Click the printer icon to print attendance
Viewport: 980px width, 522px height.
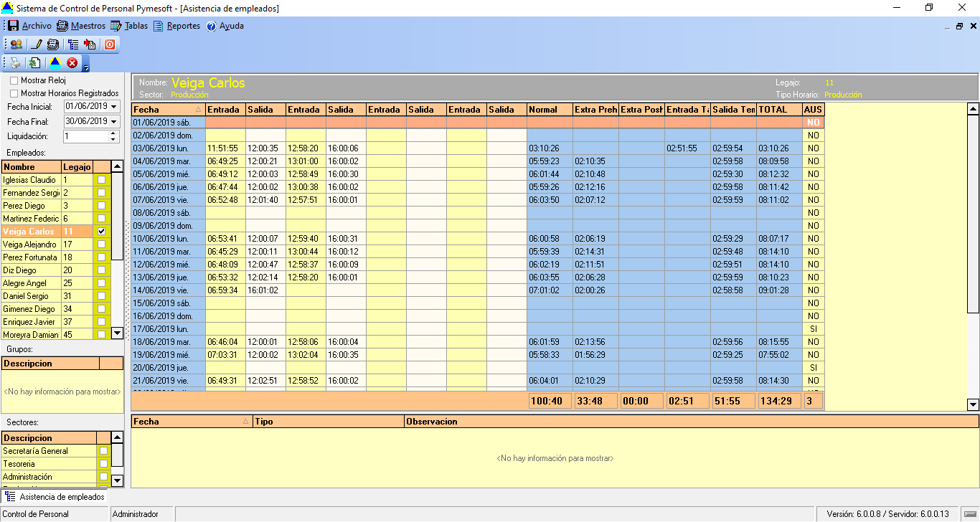pyautogui.click(x=16, y=63)
